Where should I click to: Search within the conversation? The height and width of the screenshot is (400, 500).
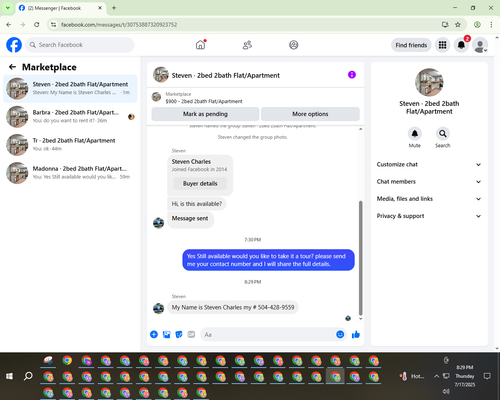442,134
